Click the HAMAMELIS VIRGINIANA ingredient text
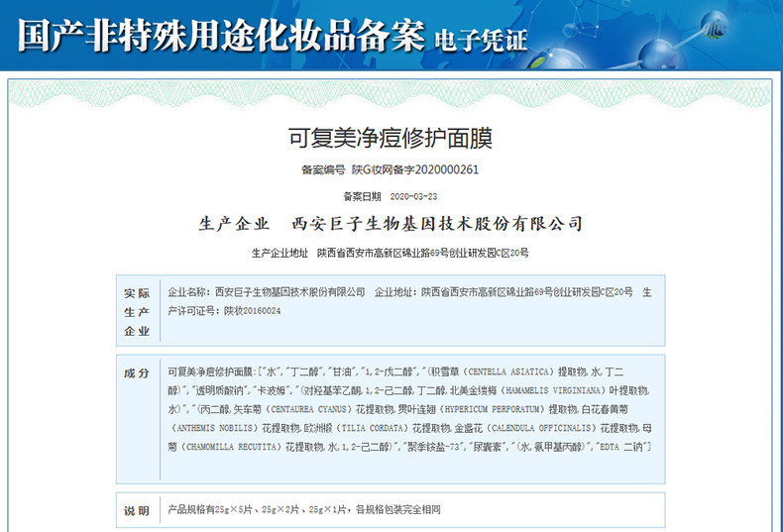 (552, 390)
